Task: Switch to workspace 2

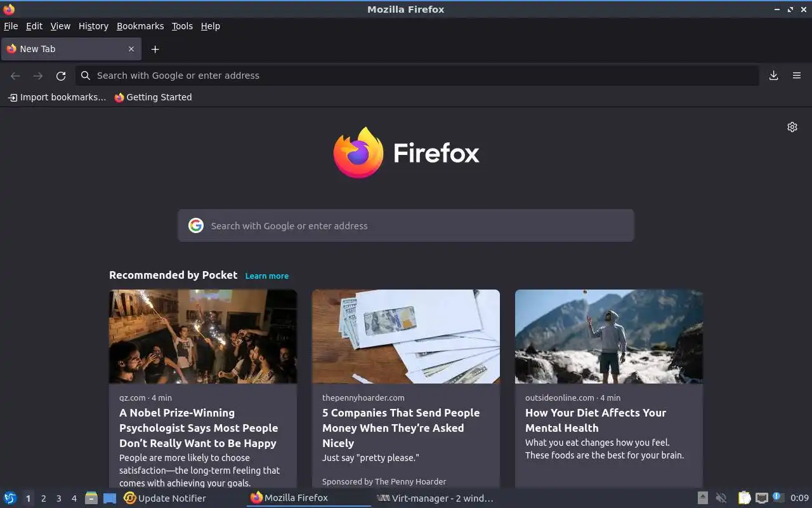Action: (44, 498)
